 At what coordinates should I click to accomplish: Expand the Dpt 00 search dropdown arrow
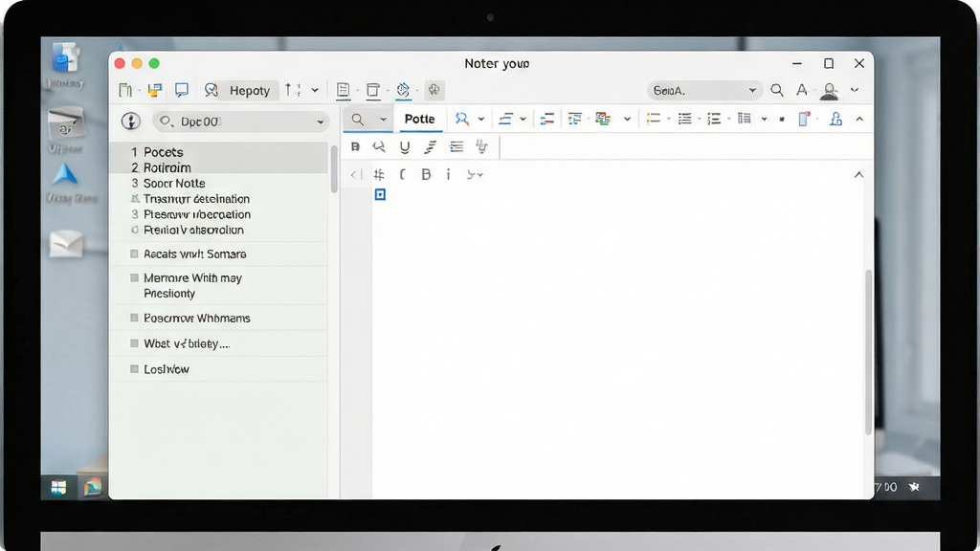click(320, 121)
